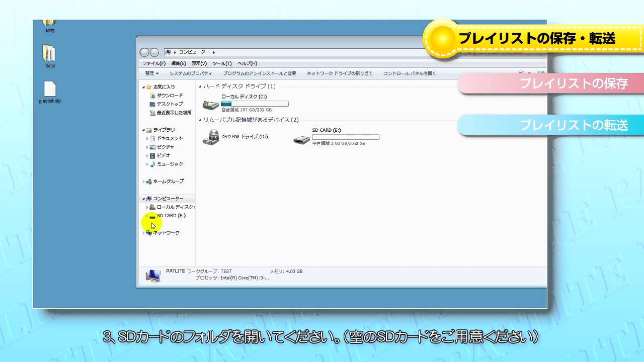
Task: Expand the ネットワーク node in the tree
Action: 143,233
